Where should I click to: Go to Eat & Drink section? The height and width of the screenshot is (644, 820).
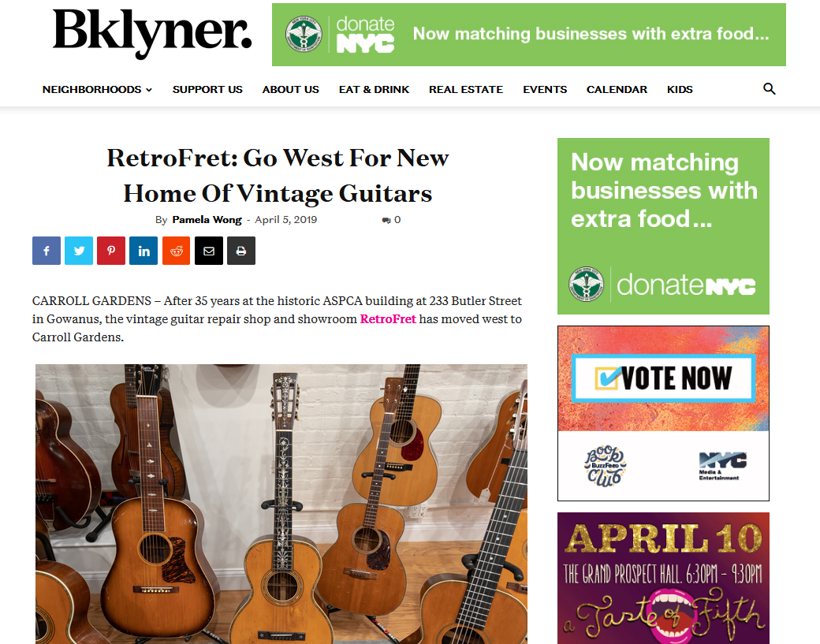374,89
